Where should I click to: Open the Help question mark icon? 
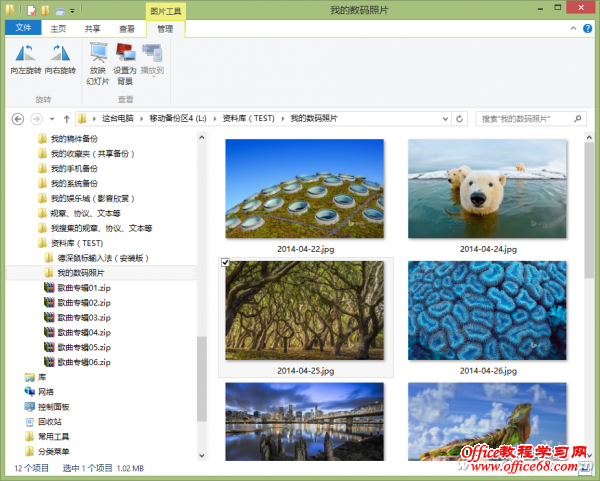point(587,28)
